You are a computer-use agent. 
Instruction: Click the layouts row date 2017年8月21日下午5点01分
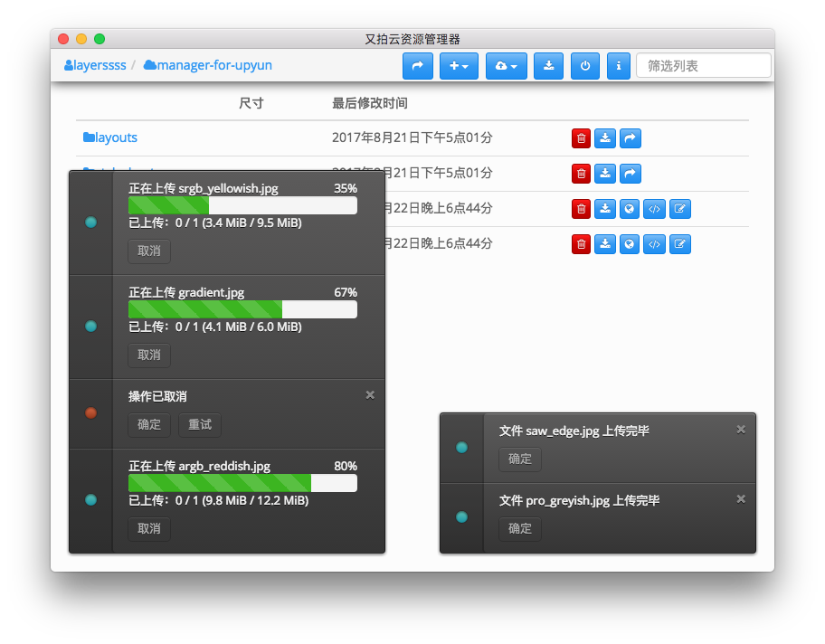(412, 137)
